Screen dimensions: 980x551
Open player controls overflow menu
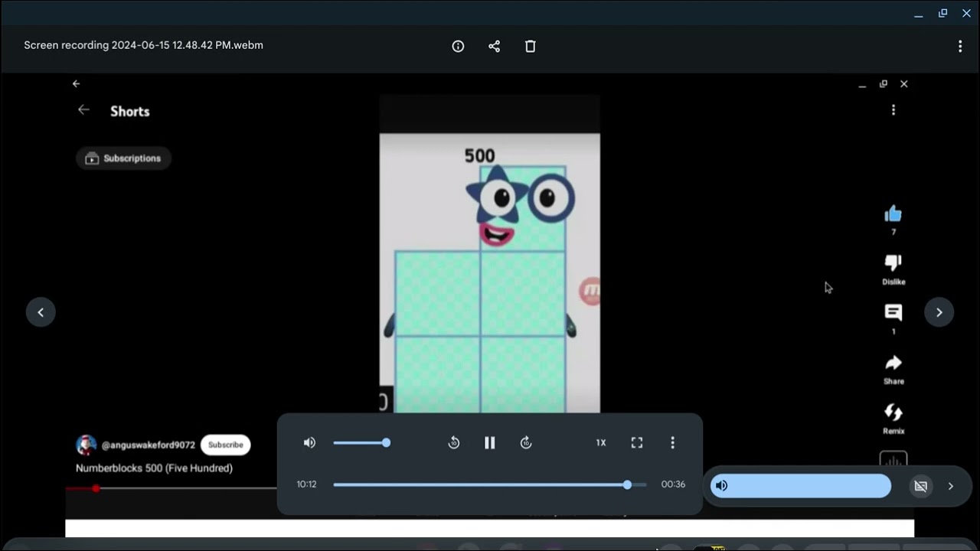[x=672, y=442]
